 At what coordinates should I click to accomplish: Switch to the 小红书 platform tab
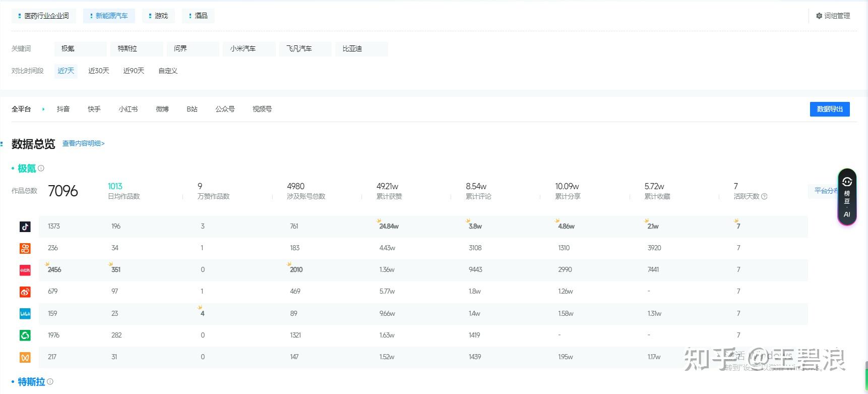128,109
